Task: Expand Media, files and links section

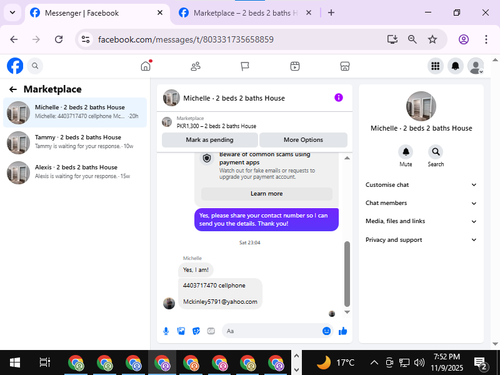Action: 421,221
